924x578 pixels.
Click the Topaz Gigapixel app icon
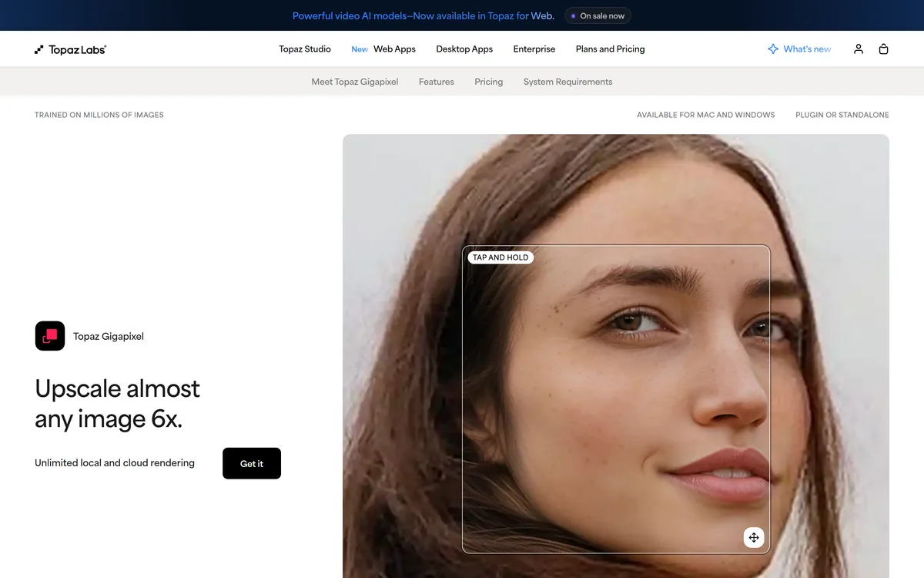pos(50,336)
